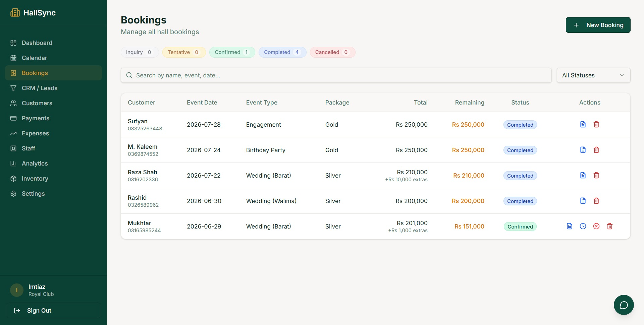Click the Imtiaz avatar circle

click(17, 290)
